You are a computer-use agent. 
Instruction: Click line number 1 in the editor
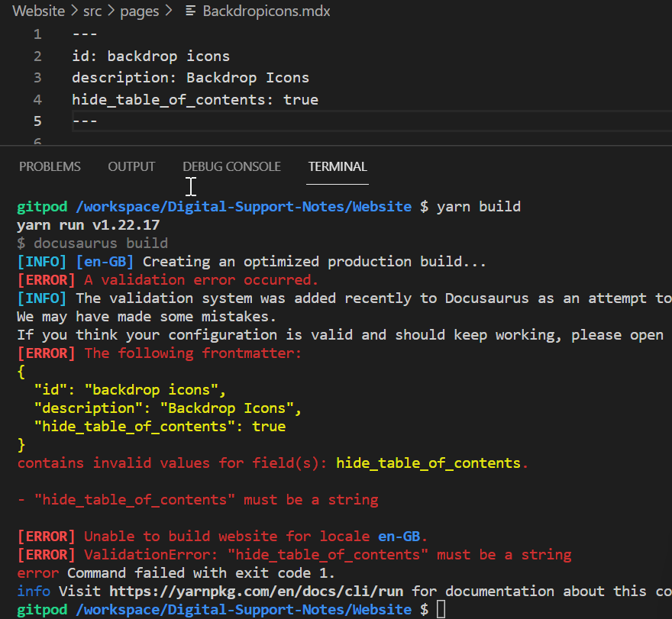[37, 34]
